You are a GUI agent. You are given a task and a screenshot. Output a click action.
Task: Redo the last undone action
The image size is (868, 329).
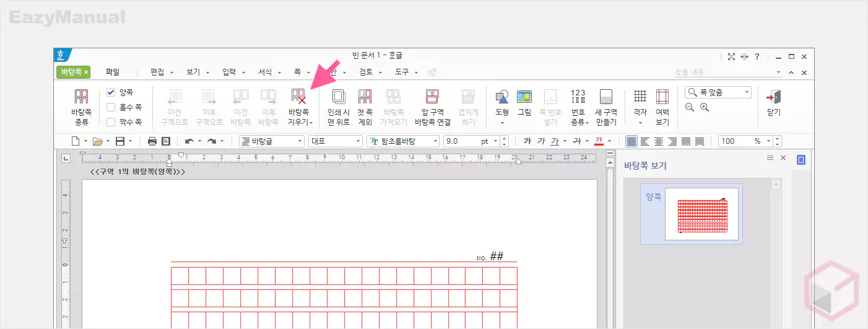[x=212, y=141]
